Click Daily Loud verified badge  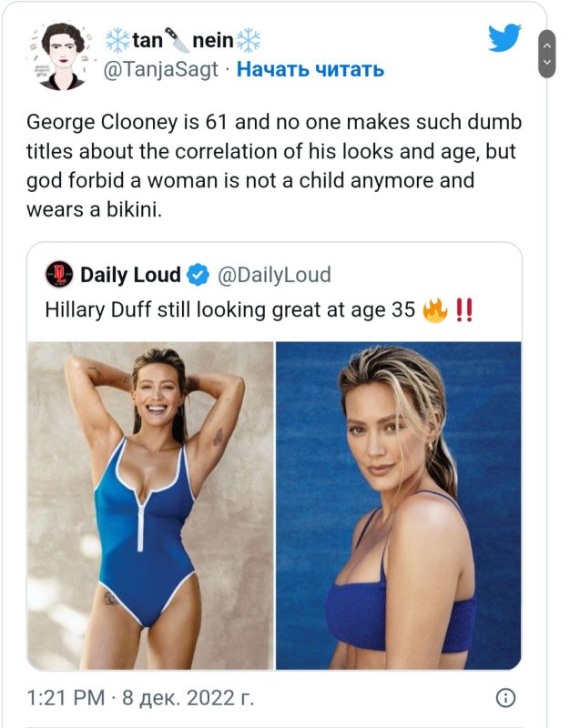198,275
